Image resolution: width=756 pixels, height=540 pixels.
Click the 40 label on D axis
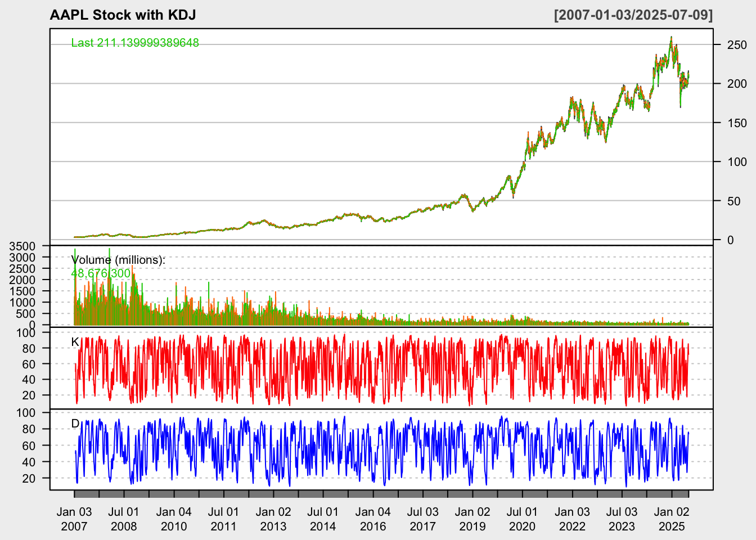tap(29, 462)
